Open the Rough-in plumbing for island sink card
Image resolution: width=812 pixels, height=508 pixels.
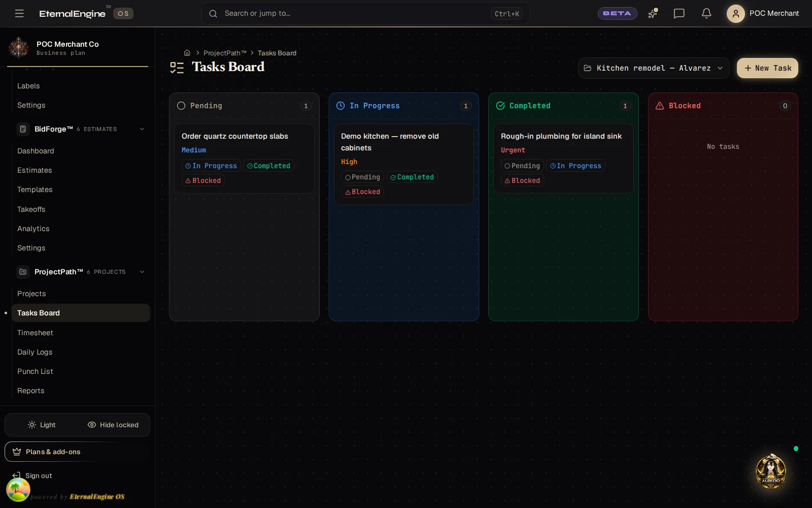[x=563, y=158]
